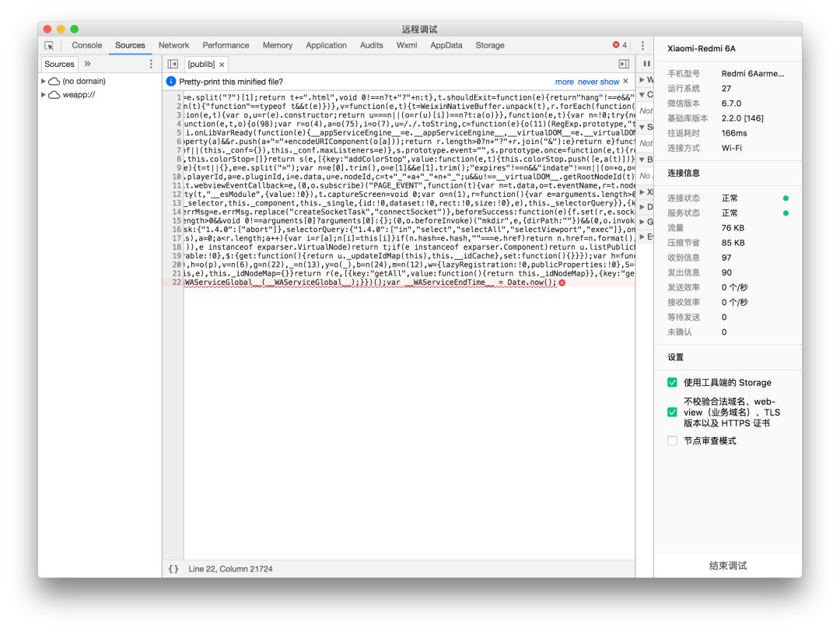840x632 pixels.
Task: Click the pretty-print braces icon
Action: click(x=173, y=569)
